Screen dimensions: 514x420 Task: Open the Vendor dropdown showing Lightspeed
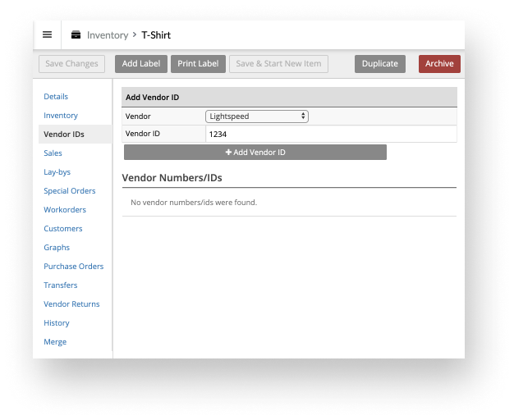(257, 116)
